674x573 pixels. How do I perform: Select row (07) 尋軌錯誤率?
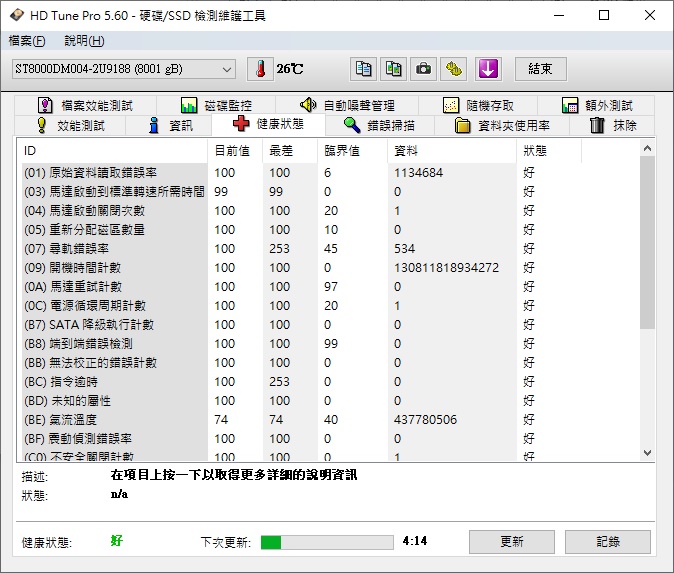click(x=329, y=248)
